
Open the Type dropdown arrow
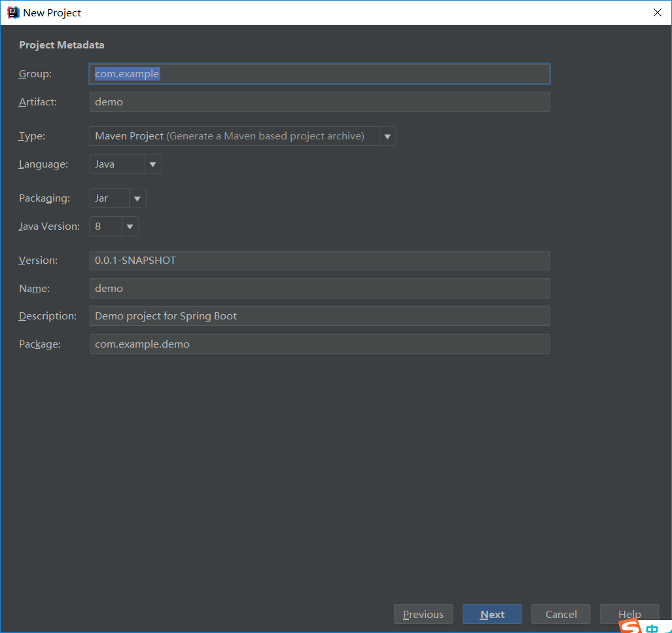tap(387, 136)
